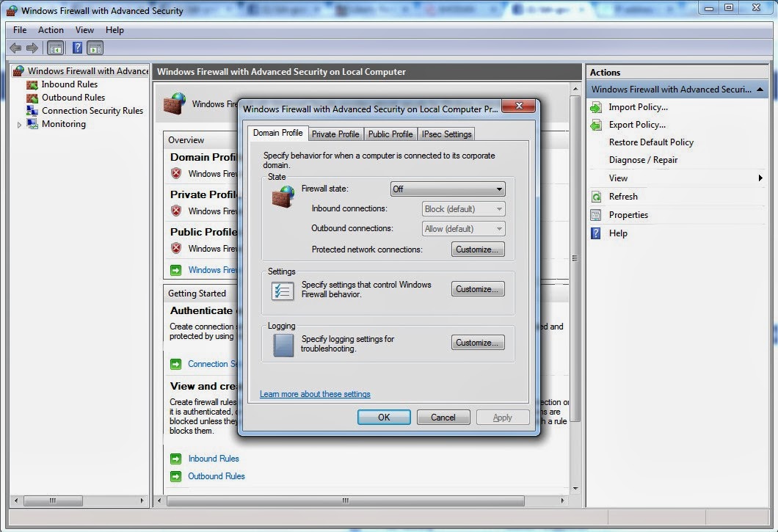Open the Outbound connections dropdown
Image resolution: width=778 pixels, height=532 pixels.
tap(463, 229)
